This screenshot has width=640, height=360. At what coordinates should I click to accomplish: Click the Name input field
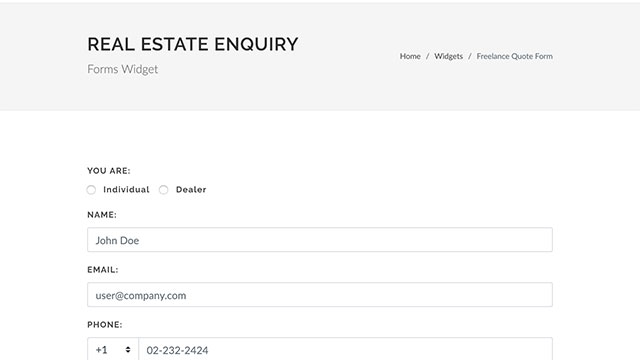click(320, 240)
